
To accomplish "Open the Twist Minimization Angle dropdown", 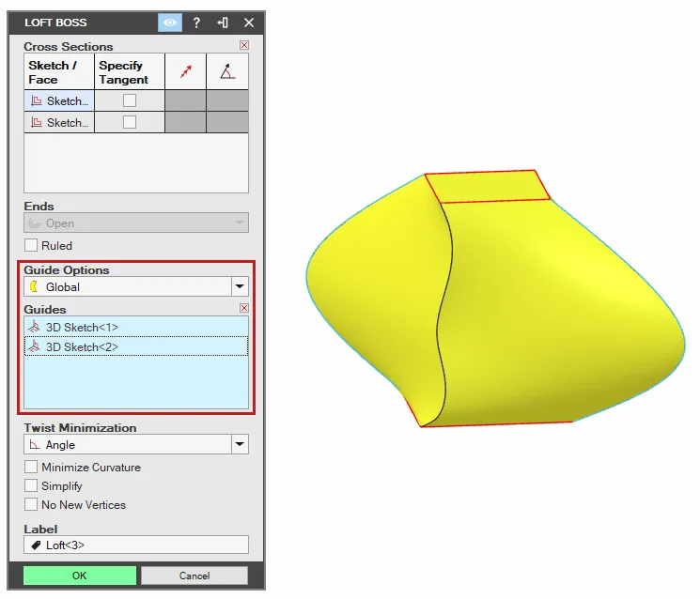I will point(136,444).
